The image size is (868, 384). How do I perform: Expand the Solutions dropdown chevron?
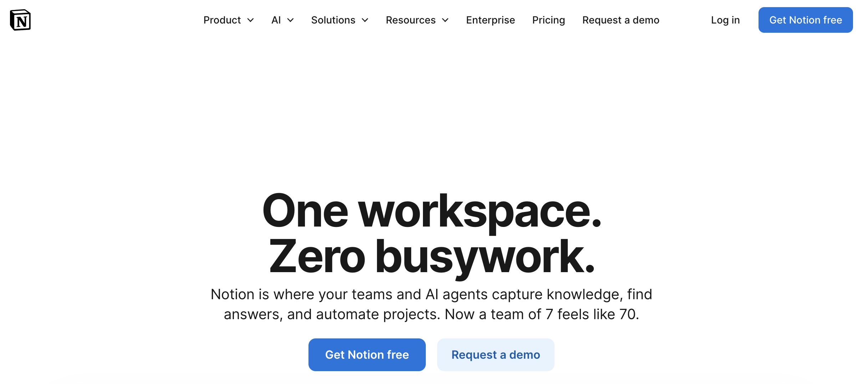point(365,21)
